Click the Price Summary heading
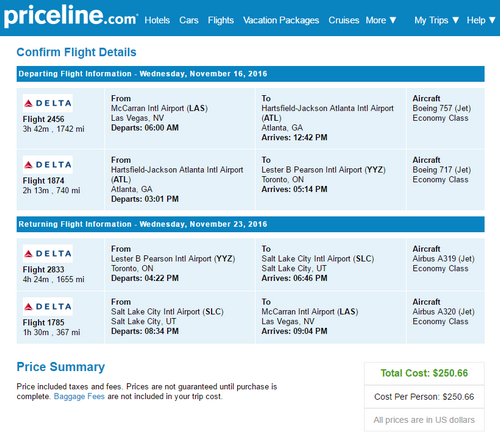Viewport: 500px width, 434px height. (61, 367)
